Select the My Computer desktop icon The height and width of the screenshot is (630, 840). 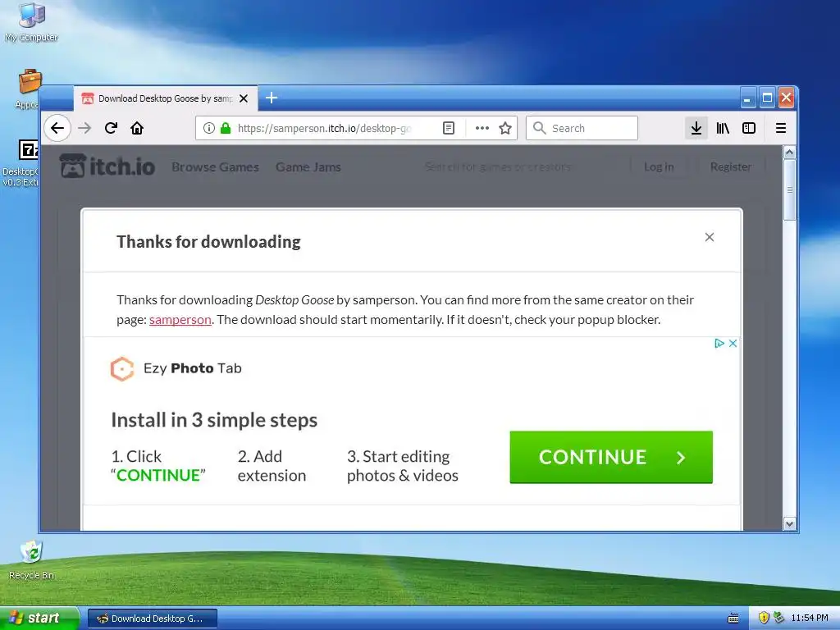click(31, 21)
